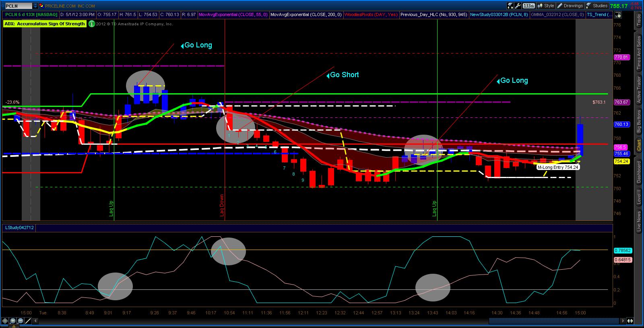Click the zoom in magnifier icon

(x=13, y=321)
